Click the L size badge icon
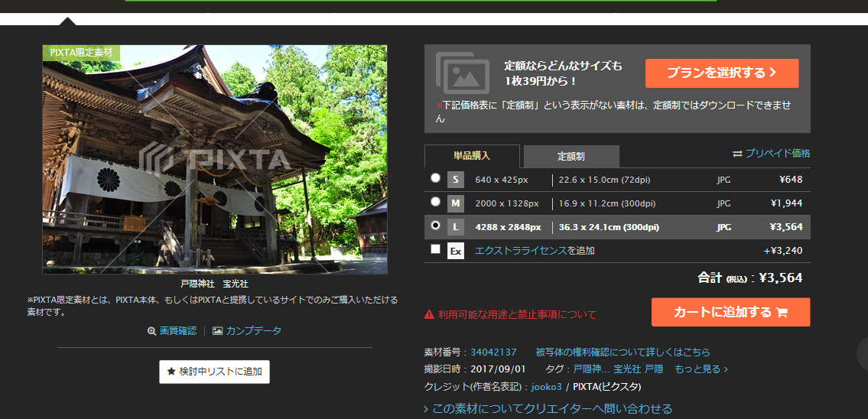Viewport: 868px width, 419px height. 456,227
